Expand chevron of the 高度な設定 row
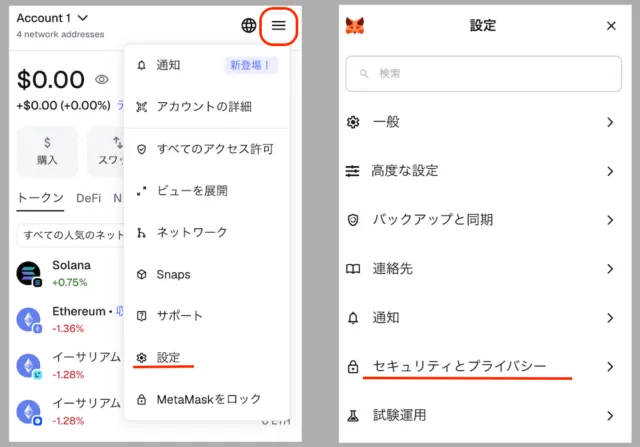Image resolution: width=640 pixels, height=447 pixels. [x=610, y=171]
